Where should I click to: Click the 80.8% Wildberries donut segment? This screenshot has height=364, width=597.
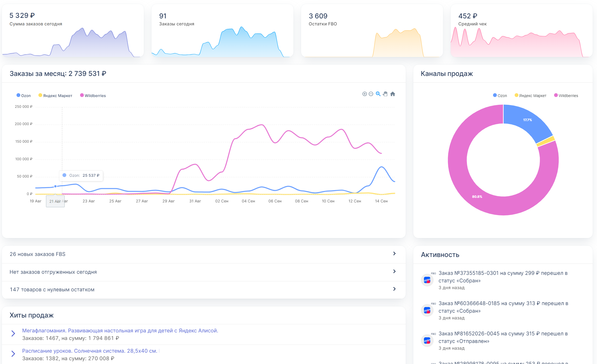(477, 196)
